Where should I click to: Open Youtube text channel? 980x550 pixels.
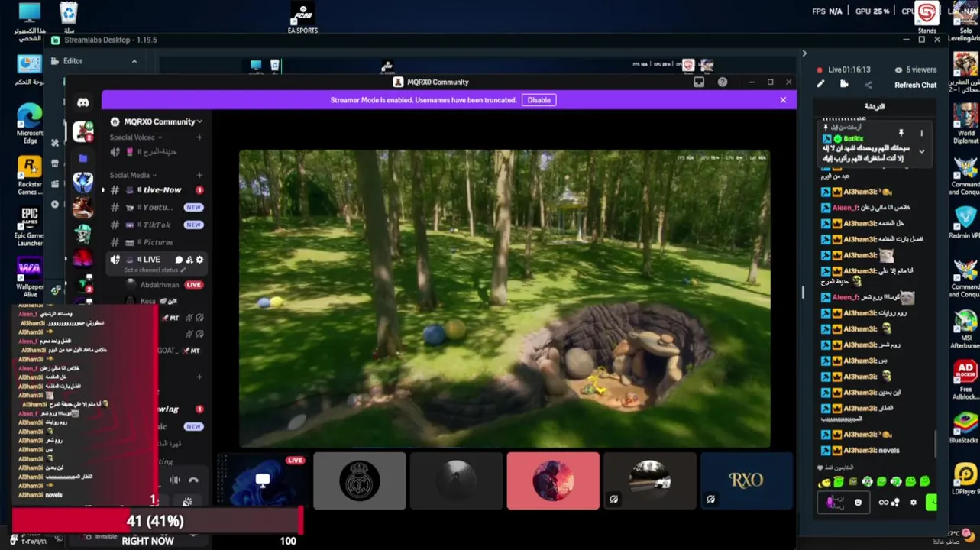(x=157, y=207)
